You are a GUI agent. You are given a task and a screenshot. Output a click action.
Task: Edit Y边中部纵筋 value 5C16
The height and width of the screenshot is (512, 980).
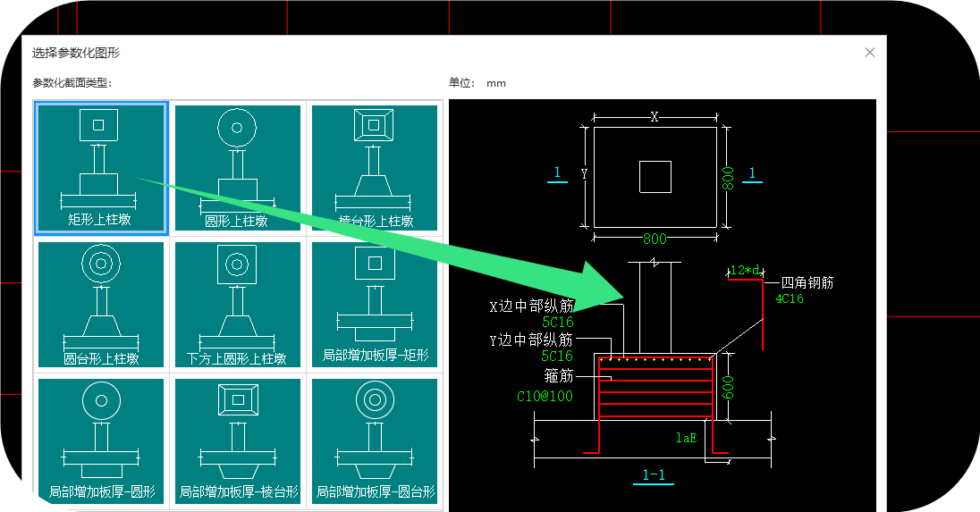pyautogui.click(x=557, y=356)
